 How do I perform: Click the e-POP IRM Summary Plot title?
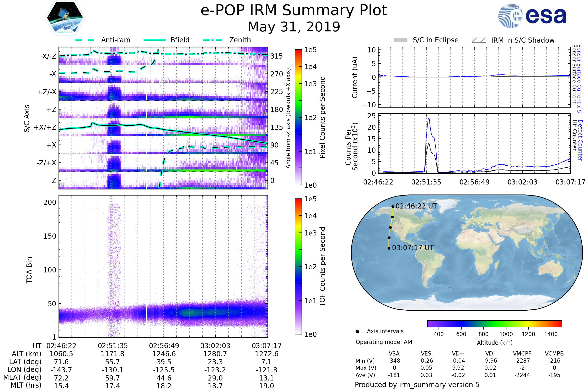coord(294,11)
